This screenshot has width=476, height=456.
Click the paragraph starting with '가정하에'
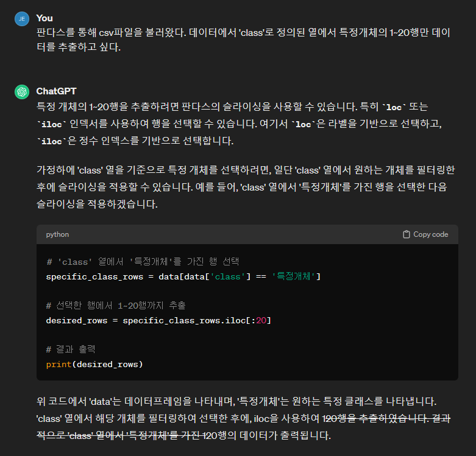click(246, 187)
